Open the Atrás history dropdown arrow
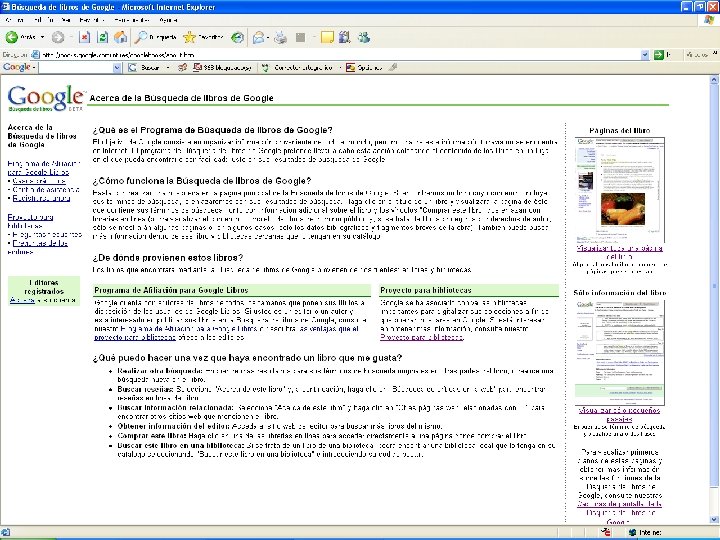Viewport: 720px width, 540px height. click(x=42, y=37)
